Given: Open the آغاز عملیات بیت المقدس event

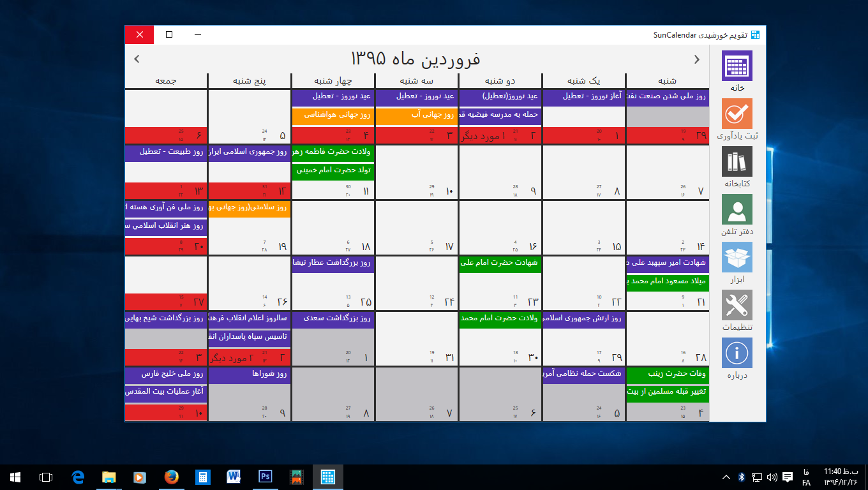Looking at the screenshot, I should 165,393.
